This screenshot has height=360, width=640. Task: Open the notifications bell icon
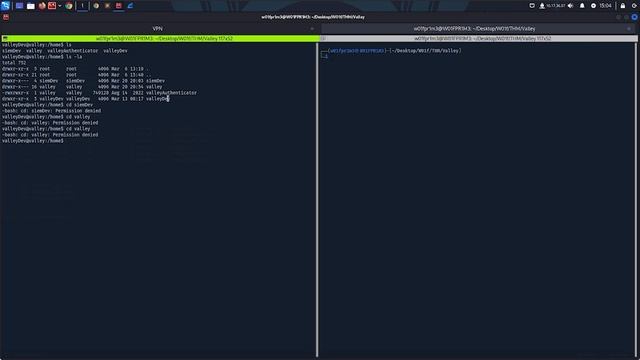pyautogui.click(x=582, y=6)
